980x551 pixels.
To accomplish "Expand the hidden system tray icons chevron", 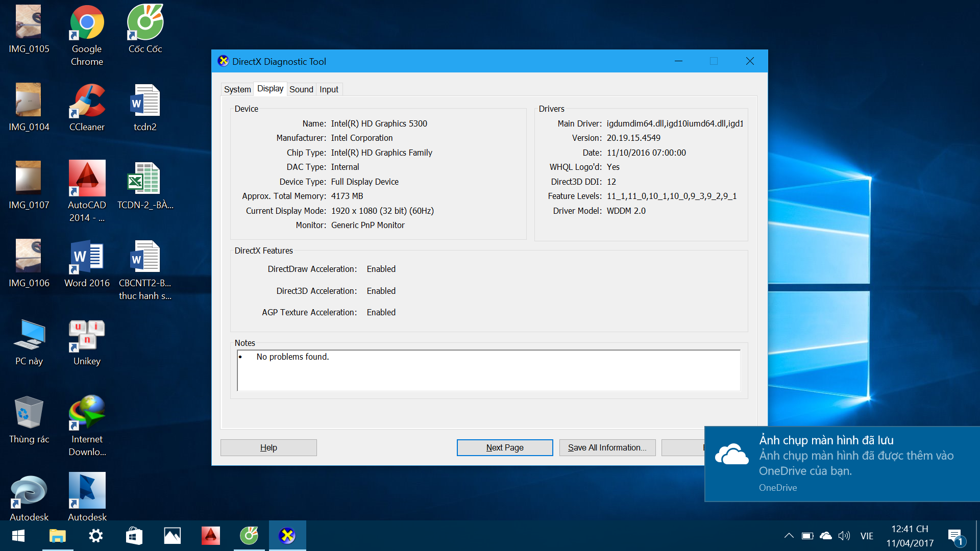I will pyautogui.click(x=789, y=536).
